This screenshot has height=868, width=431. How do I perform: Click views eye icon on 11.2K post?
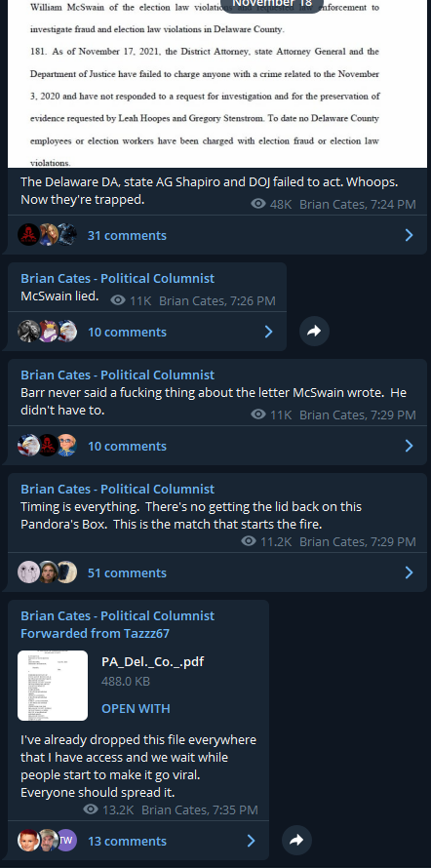249,541
